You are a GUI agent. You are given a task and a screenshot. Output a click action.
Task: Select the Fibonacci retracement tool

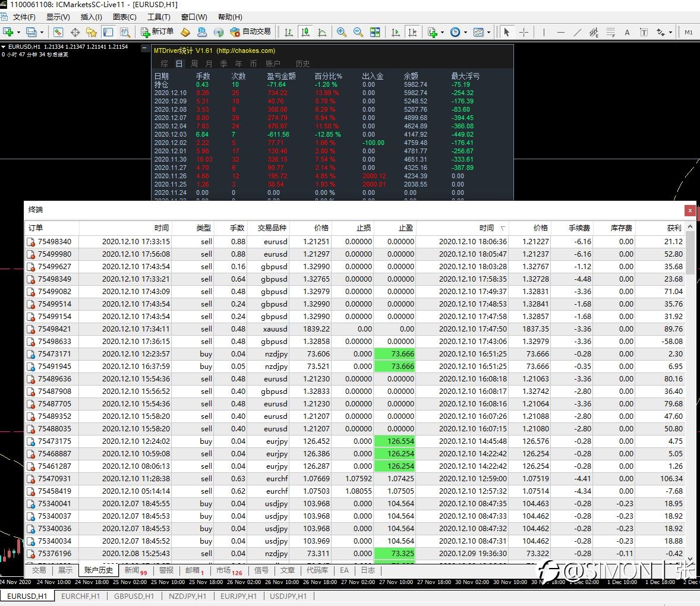610,32
